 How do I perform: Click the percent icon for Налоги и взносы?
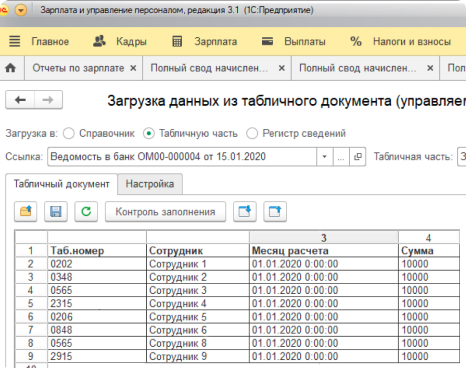[356, 41]
